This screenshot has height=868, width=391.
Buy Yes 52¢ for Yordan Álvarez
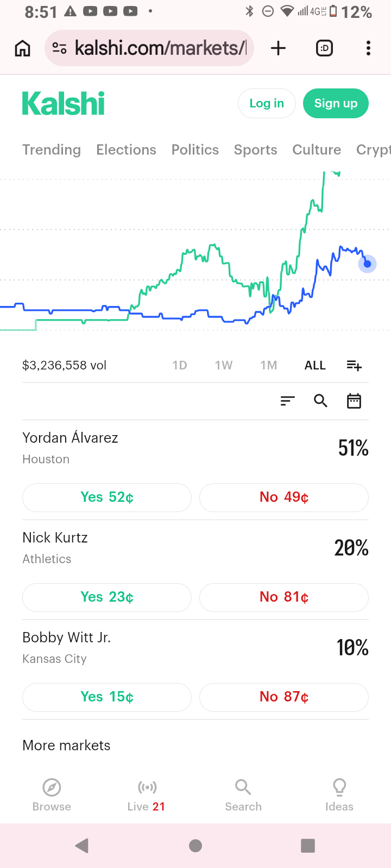pyautogui.click(x=107, y=497)
